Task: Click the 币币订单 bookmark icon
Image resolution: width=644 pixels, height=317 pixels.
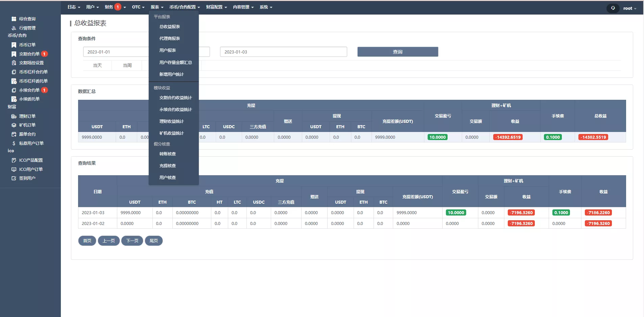Action: [14, 45]
